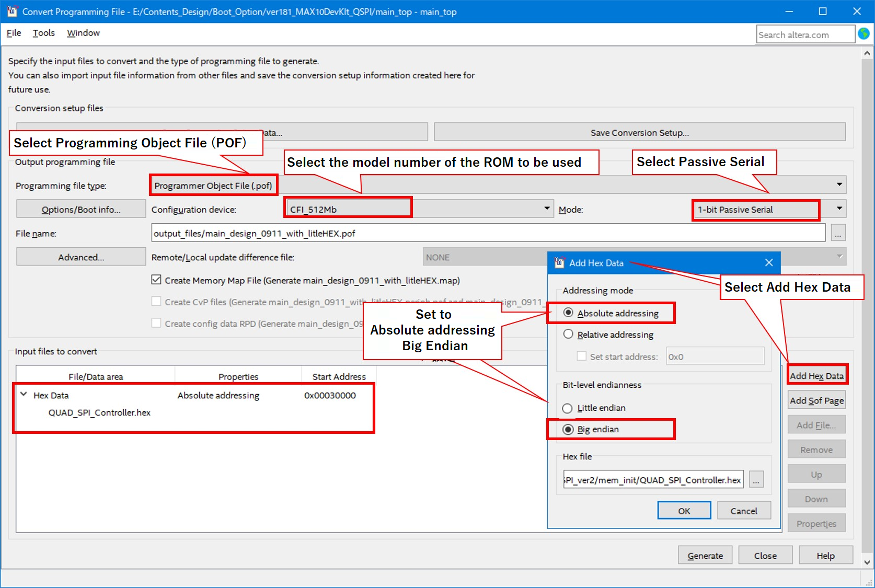Open the Programming file type dropdown
The width and height of the screenshot is (875, 588).
pos(839,185)
